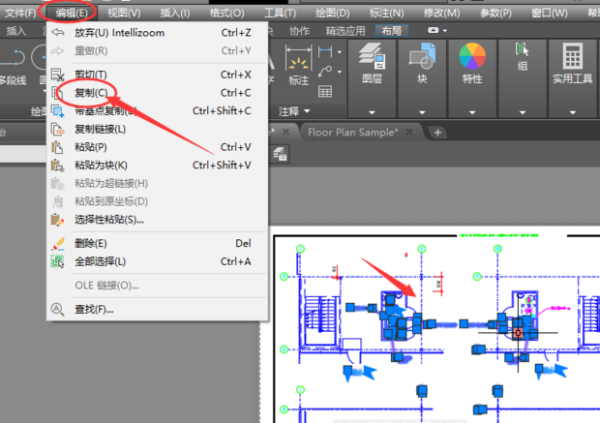Click the Properties (特性) color wheel
Screen dimensions: 600x423
(x=471, y=56)
